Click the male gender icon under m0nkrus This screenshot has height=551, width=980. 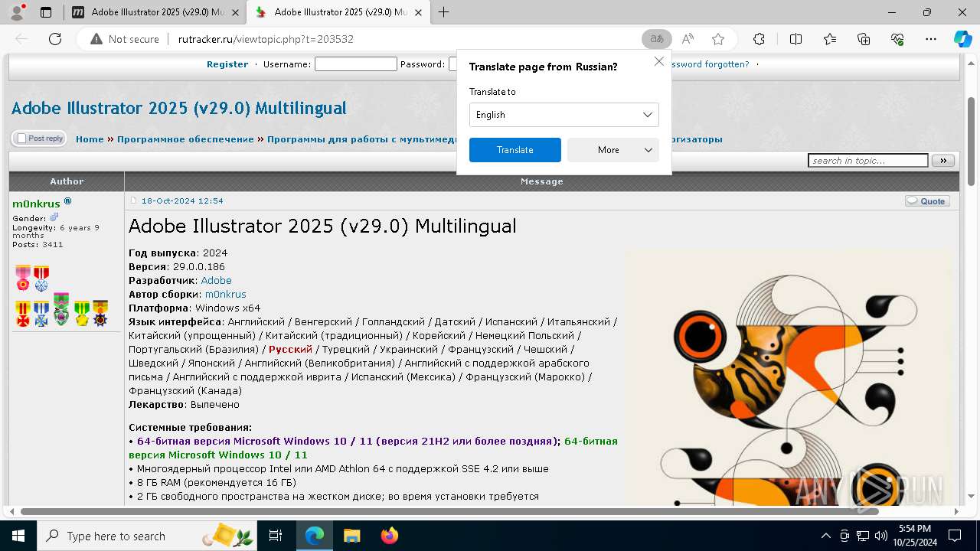pyautogui.click(x=54, y=218)
